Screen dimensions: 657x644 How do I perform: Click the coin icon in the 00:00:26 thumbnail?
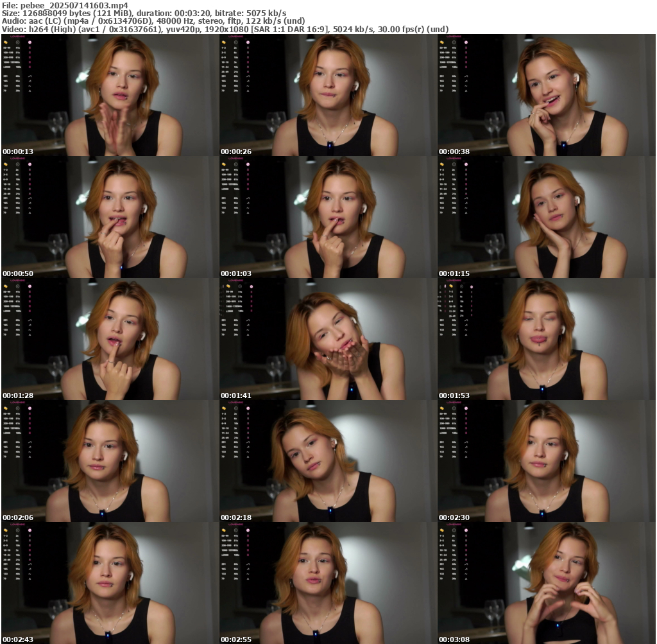click(223, 42)
